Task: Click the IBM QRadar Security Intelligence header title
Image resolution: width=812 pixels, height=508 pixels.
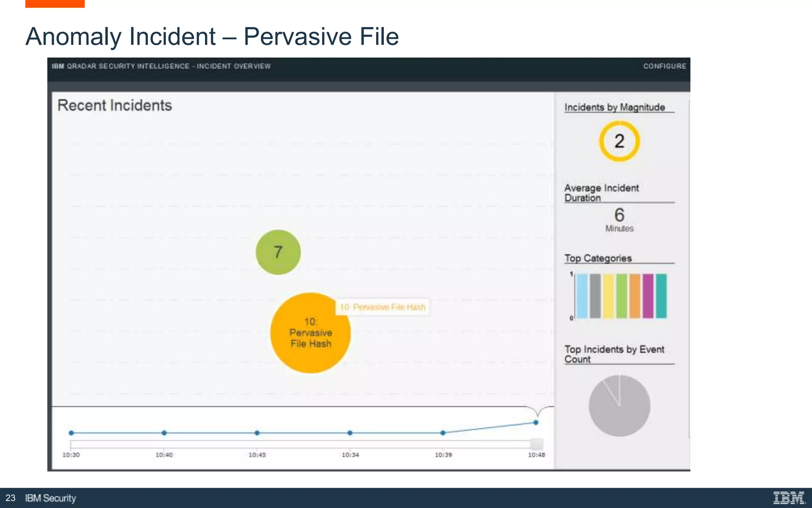Action: click(161, 66)
